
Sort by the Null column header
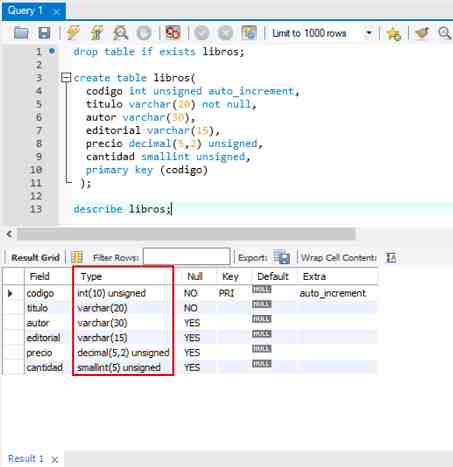coord(195,276)
